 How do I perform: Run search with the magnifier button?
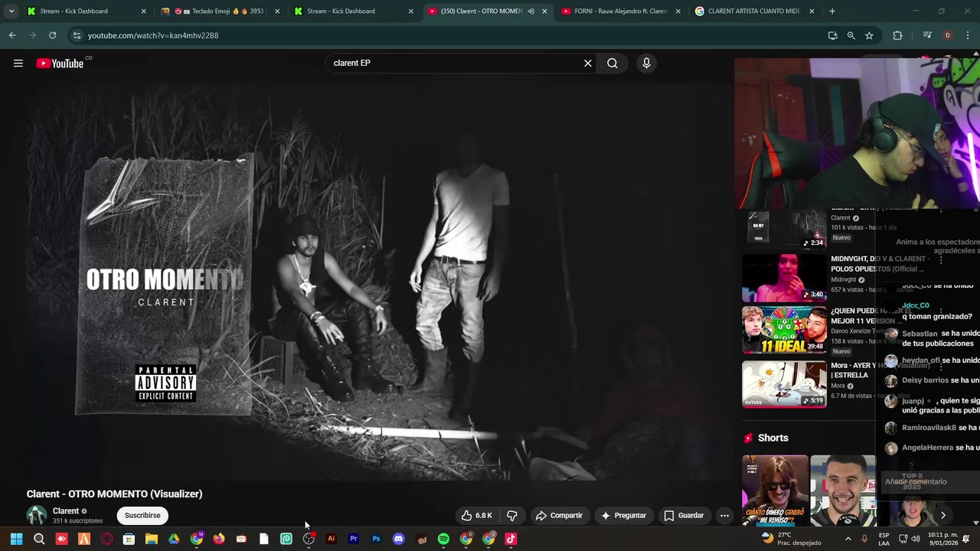[x=612, y=64]
